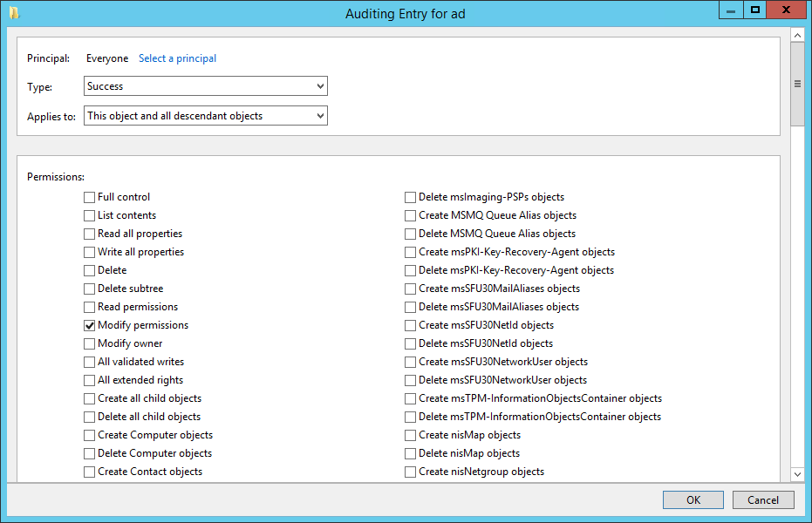Image resolution: width=812 pixels, height=523 pixels.
Task: Check Delete msImaging-PSPs objects
Action: pyautogui.click(x=410, y=197)
